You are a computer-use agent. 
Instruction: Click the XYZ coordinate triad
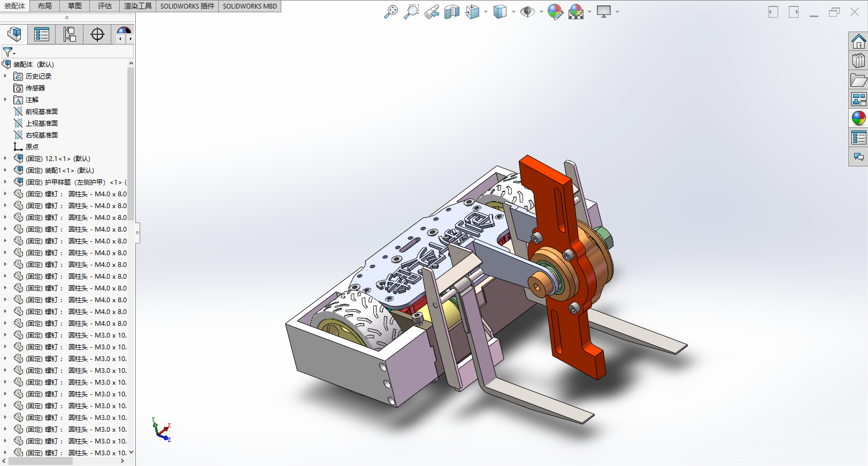pyautogui.click(x=161, y=430)
